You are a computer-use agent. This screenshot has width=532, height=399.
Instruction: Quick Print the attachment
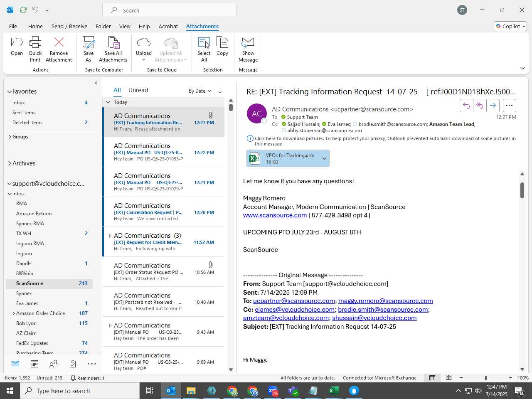pos(35,49)
